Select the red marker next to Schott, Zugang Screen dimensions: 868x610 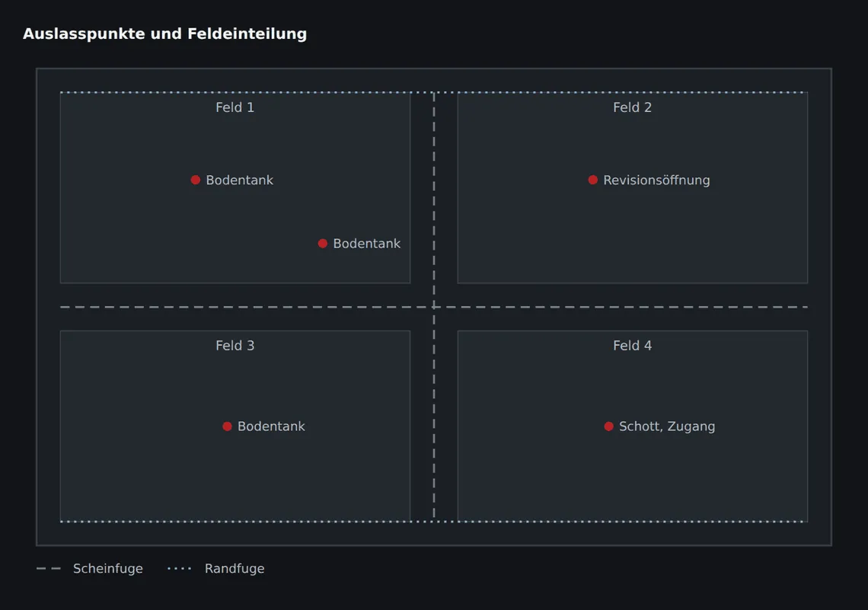click(609, 426)
